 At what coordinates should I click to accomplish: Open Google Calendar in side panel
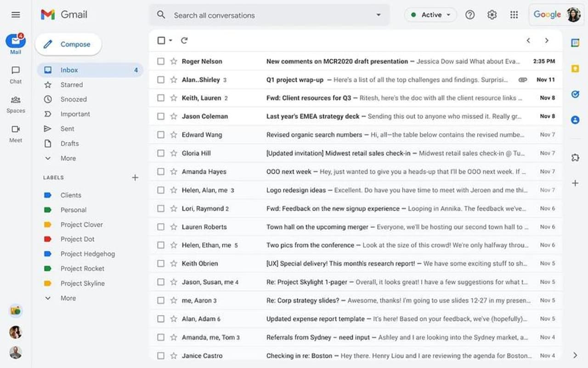coord(575,43)
